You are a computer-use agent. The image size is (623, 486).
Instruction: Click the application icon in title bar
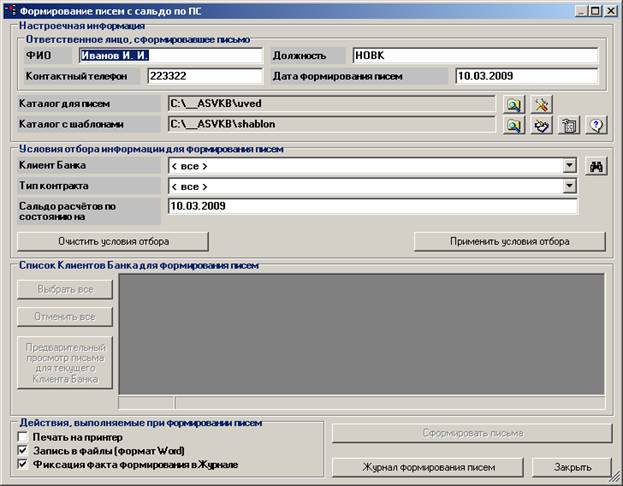(10, 10)
